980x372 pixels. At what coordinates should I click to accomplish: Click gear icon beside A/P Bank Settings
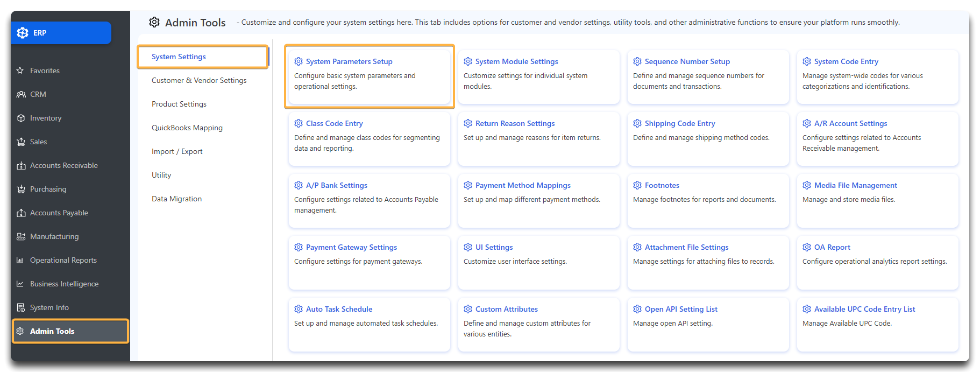tap(299, 185)
